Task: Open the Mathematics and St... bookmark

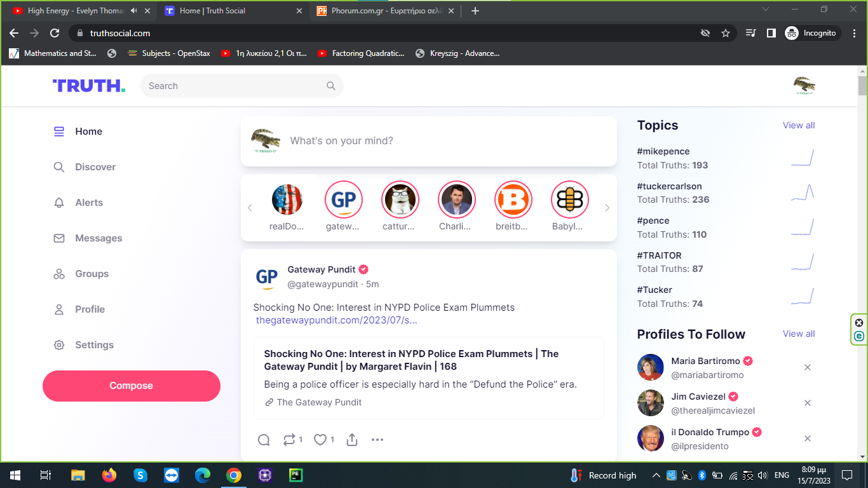Action: (53, 53)
